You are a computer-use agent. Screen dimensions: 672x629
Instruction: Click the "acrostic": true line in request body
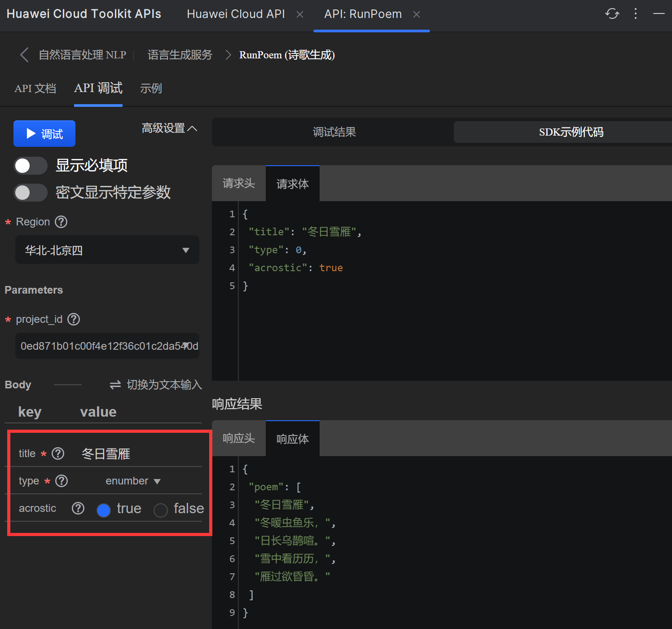pyautogui.click(x=295, y=268)
